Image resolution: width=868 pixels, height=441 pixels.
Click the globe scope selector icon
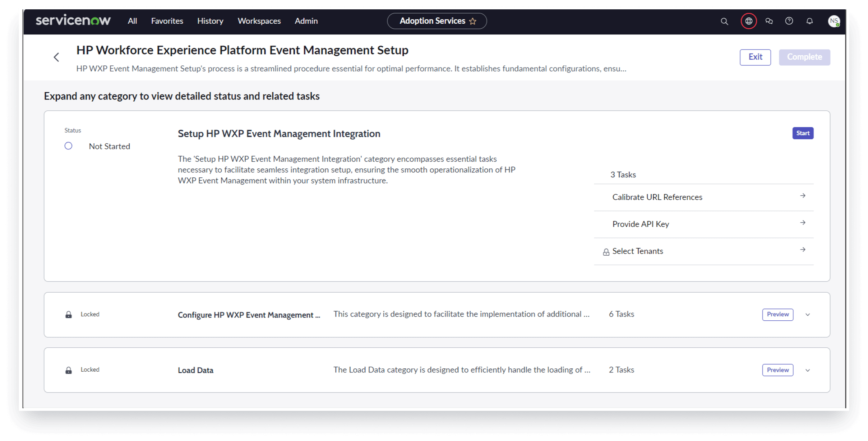pyautogui.click(x=748, y=21)
